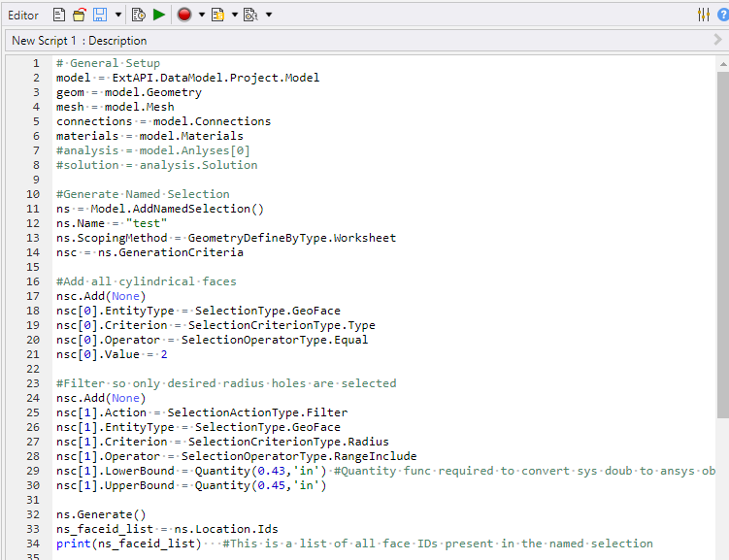Click line 'connections = model.Connections'
Screen dimensions: 729x560
pos(163,121)
